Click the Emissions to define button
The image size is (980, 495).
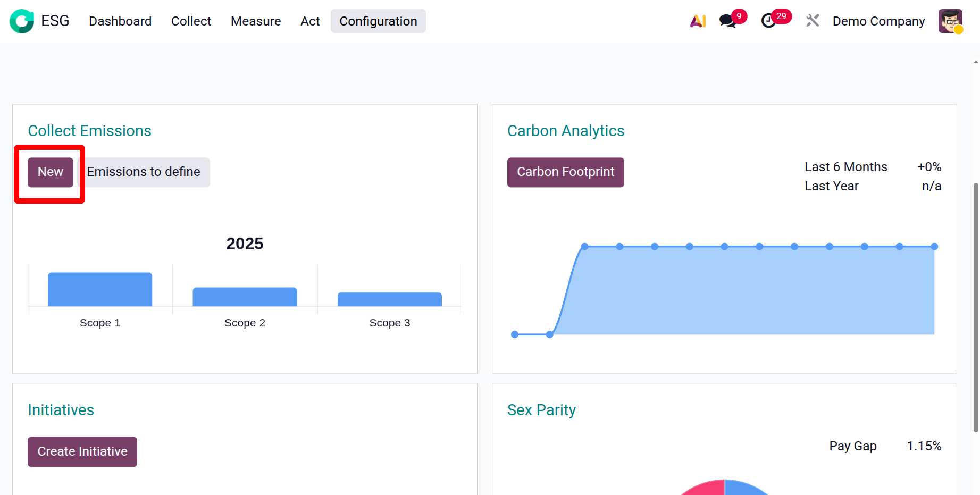tap(144, 172)
